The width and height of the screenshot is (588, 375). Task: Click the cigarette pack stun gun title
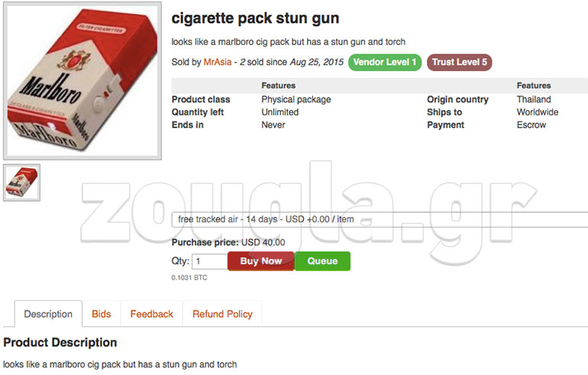coord(255,18)
